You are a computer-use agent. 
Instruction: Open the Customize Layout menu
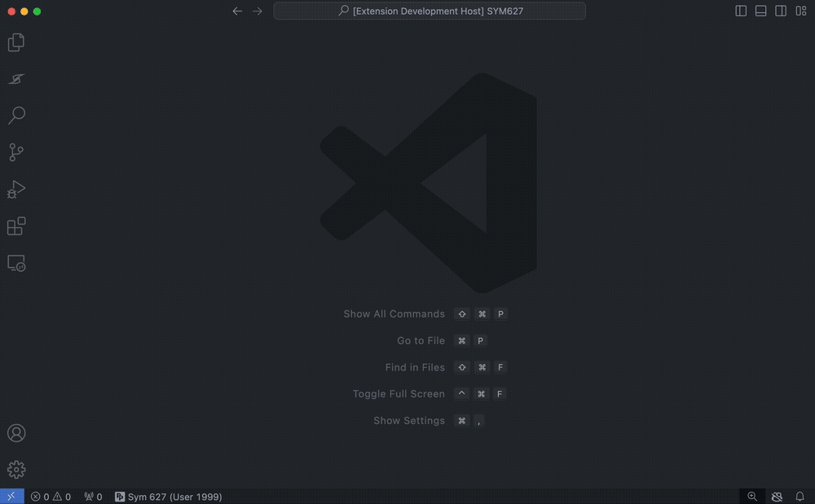tap(800, 11)
